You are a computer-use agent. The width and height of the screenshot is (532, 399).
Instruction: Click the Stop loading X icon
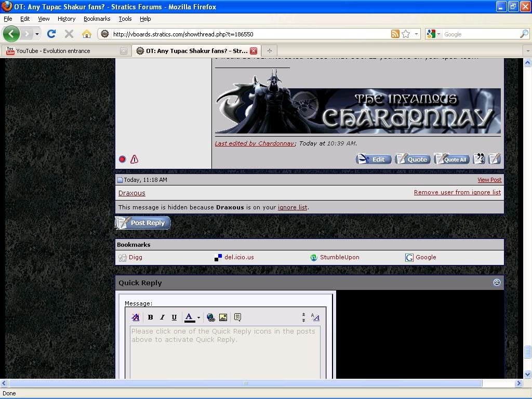click(x=69, y=34)
